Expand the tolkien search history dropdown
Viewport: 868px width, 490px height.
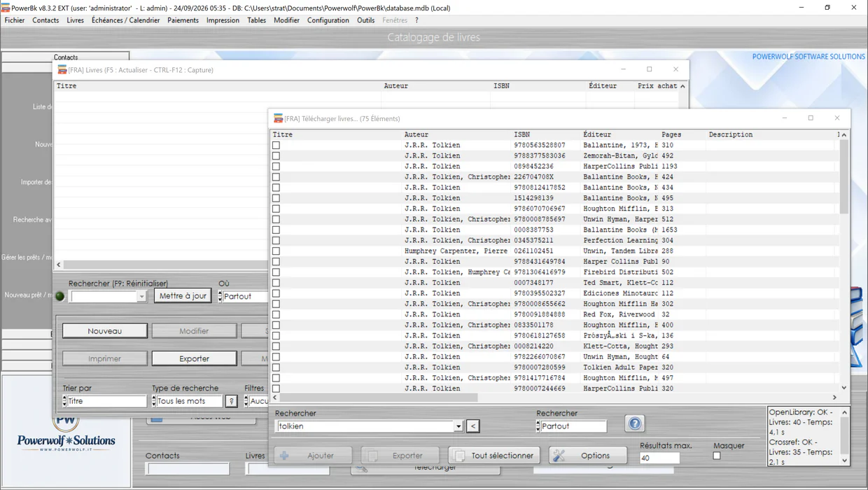[458, 426]
